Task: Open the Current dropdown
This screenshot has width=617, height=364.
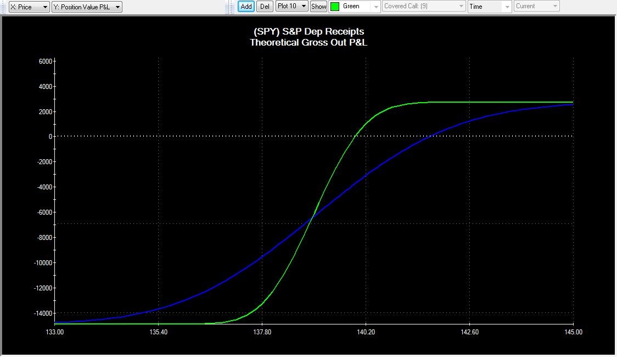Action: tap(537, 6)
